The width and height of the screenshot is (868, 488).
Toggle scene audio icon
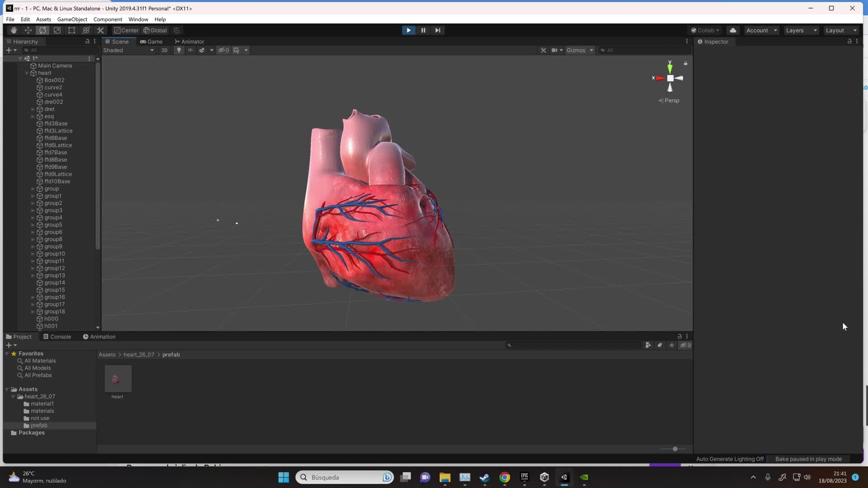coord(190,50)
